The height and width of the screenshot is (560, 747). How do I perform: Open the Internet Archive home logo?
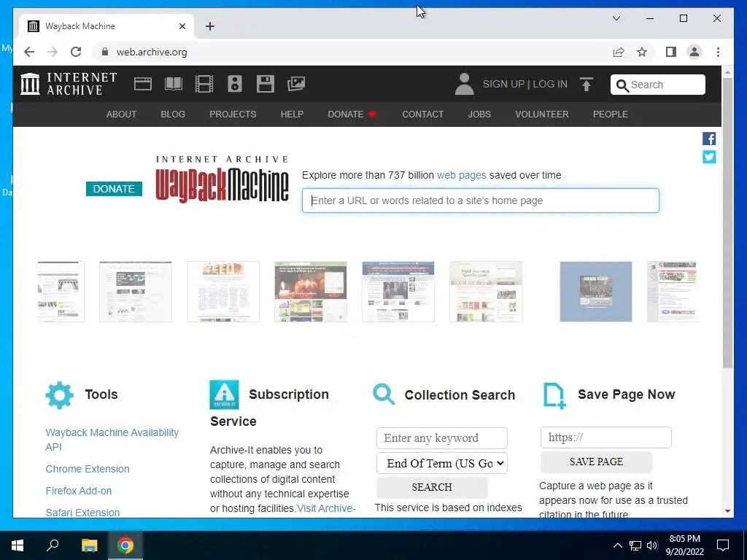69,84
